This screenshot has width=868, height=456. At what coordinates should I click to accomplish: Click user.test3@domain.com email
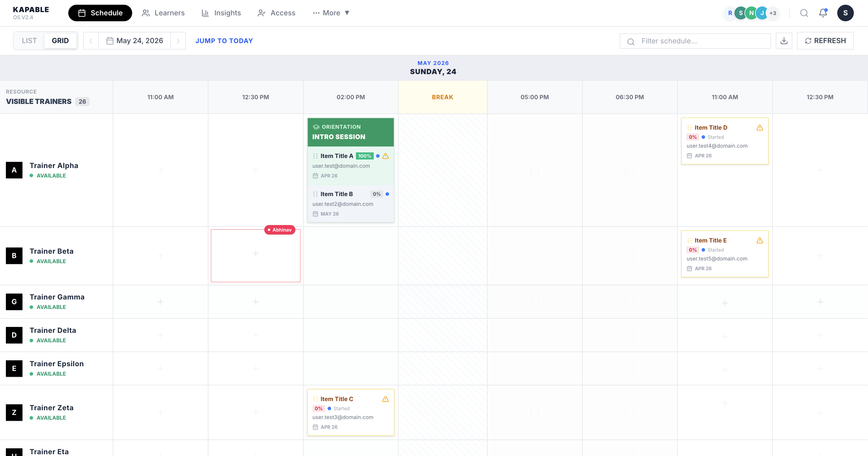343,417
